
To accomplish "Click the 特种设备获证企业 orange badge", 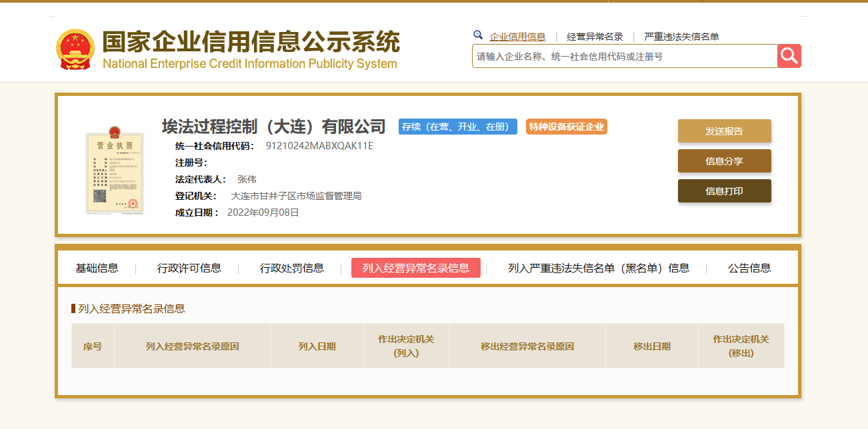I will click(x=566, y=127).
